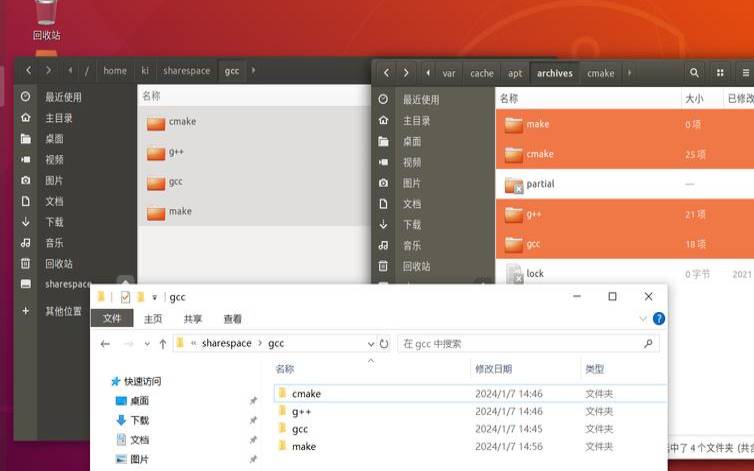Screen dimensions: 754x471
Task: Go back in Windows Explorer
Action: [105, 344]
